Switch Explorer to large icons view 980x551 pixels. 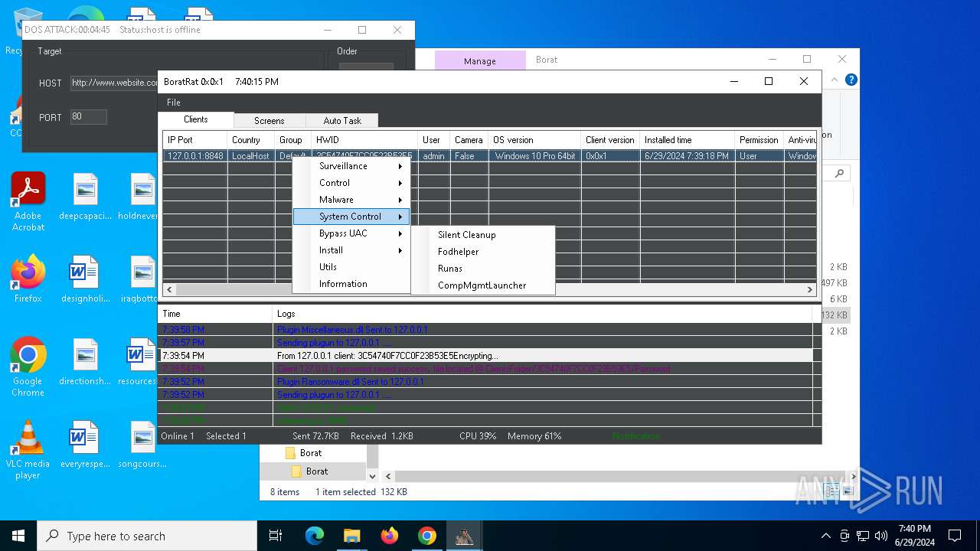pyautogui.click(x=849, y=492)
